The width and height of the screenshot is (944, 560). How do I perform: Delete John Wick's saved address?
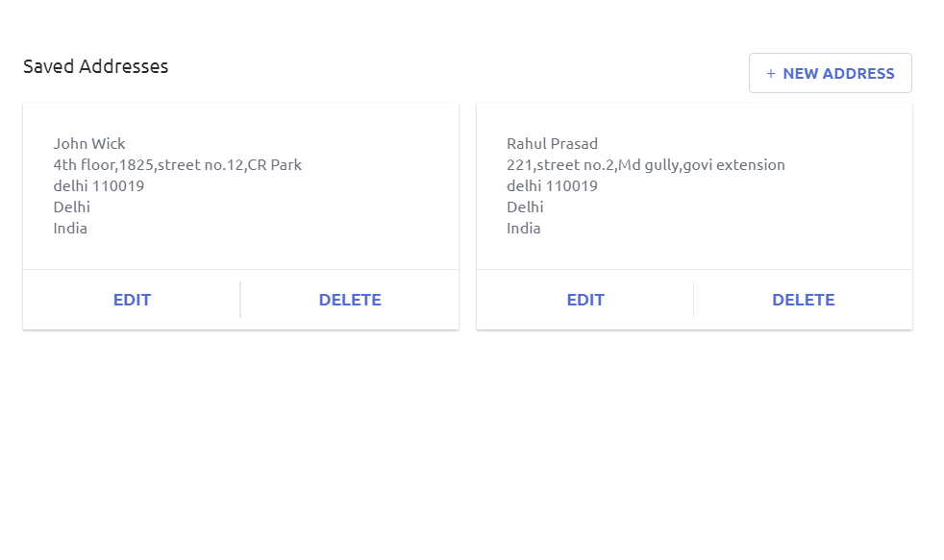[350, 300]
